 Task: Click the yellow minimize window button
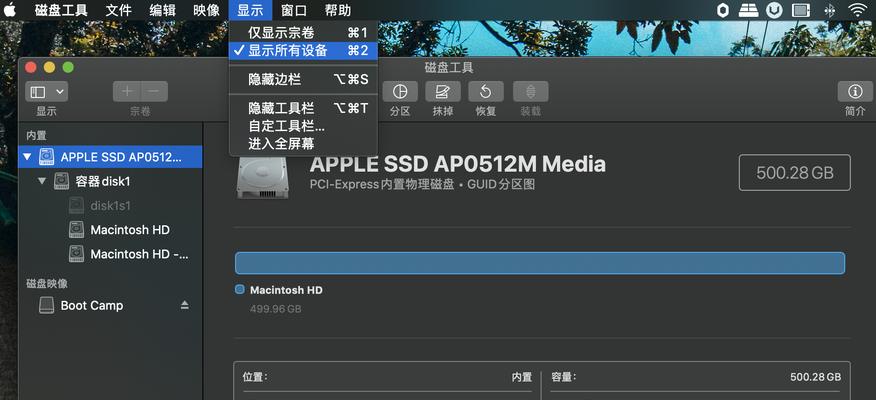click(x=49, y=68)
